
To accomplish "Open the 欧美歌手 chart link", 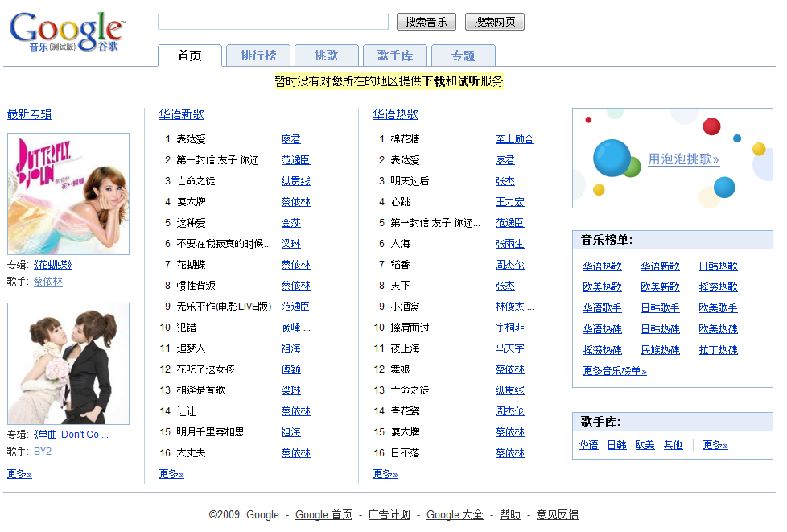I will 719,308.
